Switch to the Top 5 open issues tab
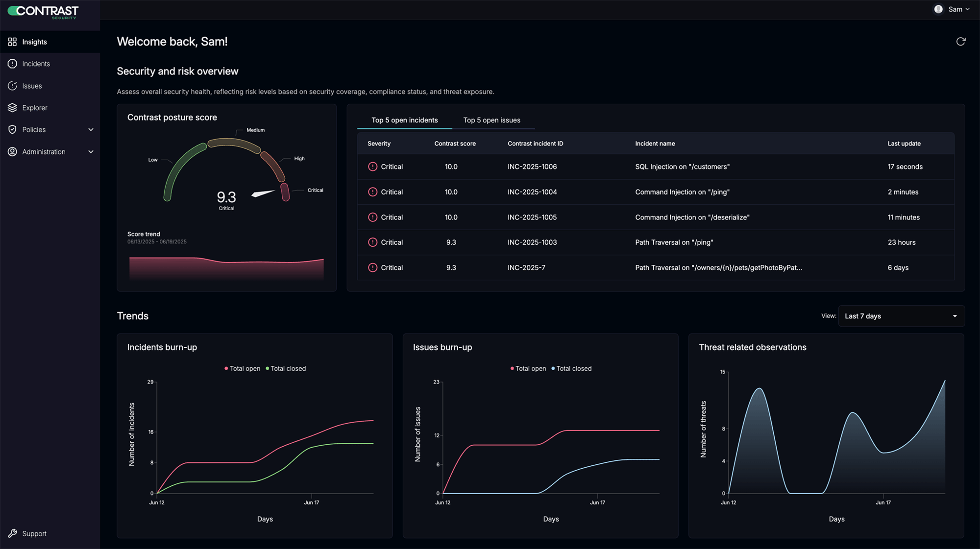The image size is (980, 549). click(x=491, y=120)
